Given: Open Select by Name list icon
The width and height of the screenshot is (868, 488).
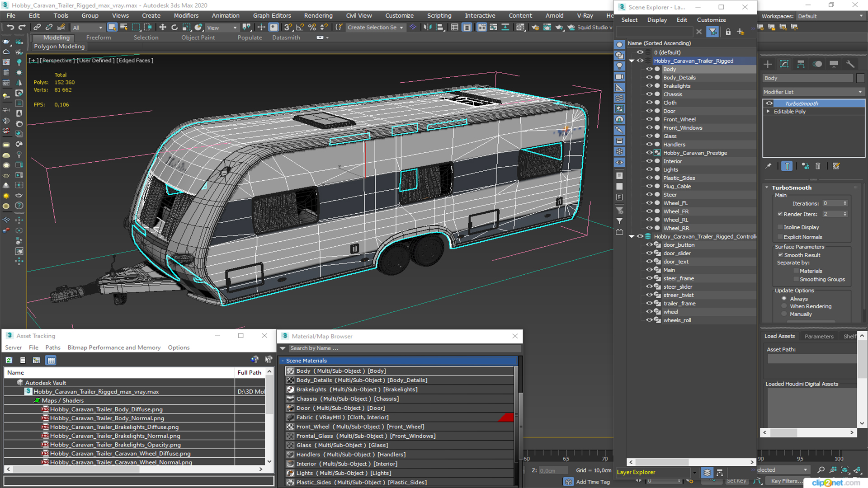Looking at the screenshot, I should click(124, 28).
